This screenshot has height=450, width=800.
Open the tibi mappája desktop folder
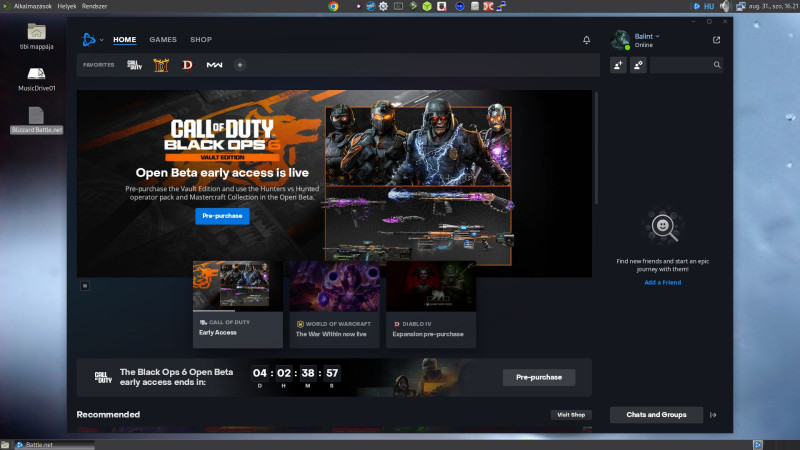click(x=36, y=37)
